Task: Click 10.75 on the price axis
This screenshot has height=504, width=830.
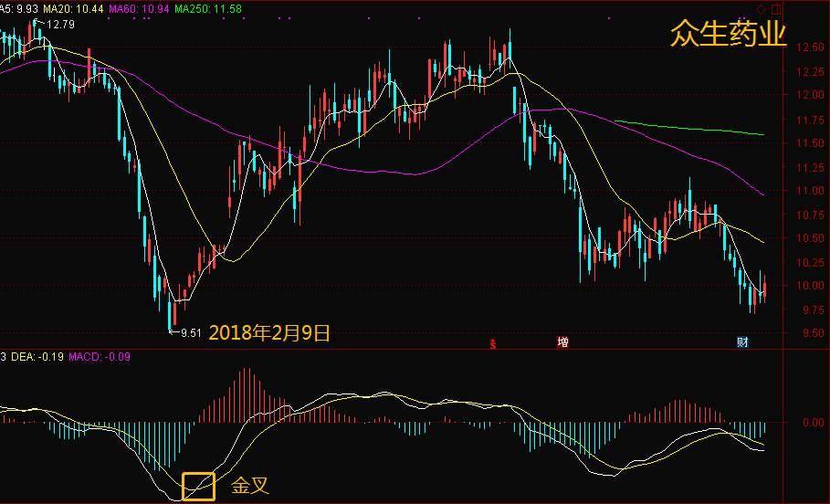Action: click(x=810, y=215)
